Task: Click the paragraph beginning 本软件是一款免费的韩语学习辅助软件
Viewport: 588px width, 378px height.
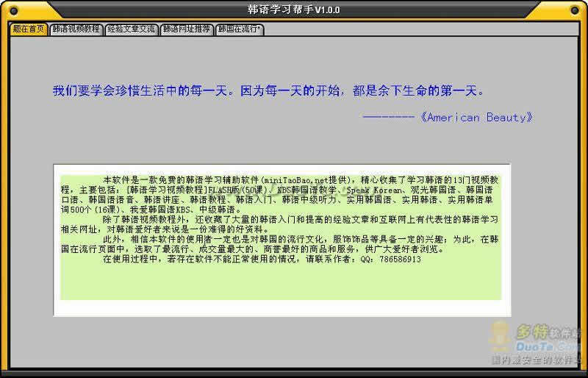Action: [x=280, y=194]
